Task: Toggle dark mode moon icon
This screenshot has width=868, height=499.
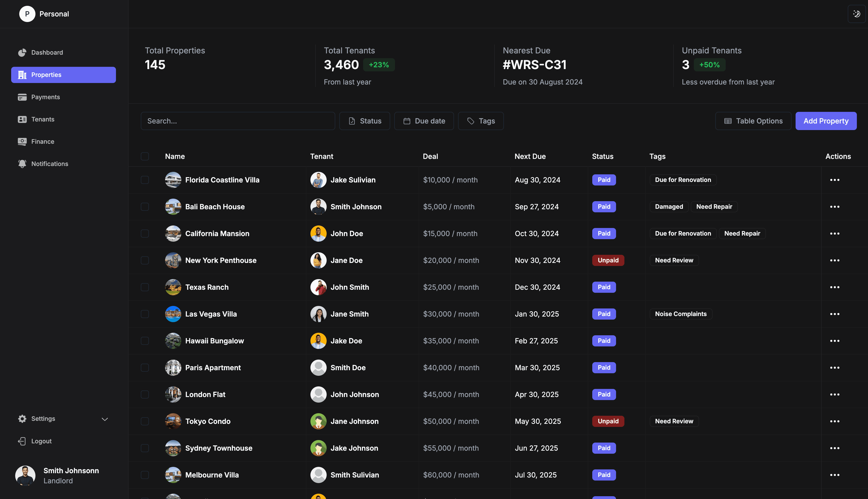Action: (856, 14)
